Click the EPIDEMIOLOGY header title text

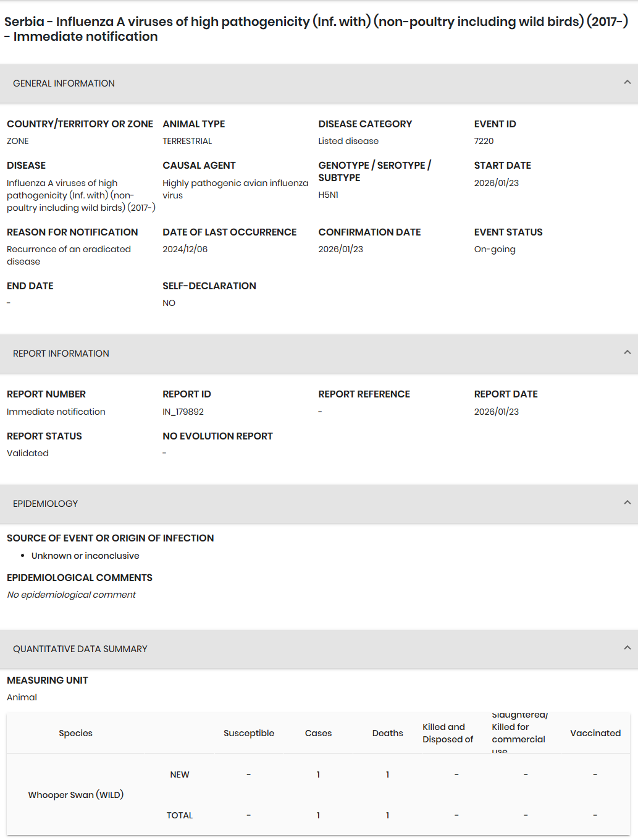pos(46,504)
